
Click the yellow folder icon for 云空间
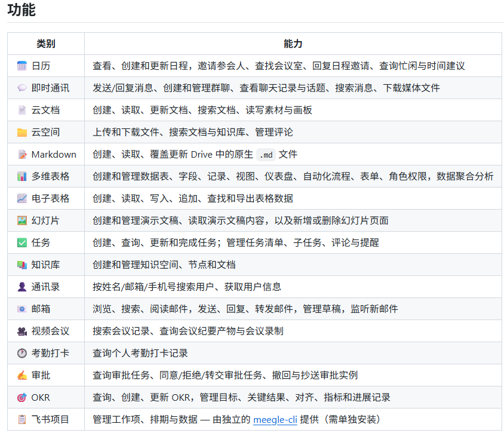click(x=22, y=132)
